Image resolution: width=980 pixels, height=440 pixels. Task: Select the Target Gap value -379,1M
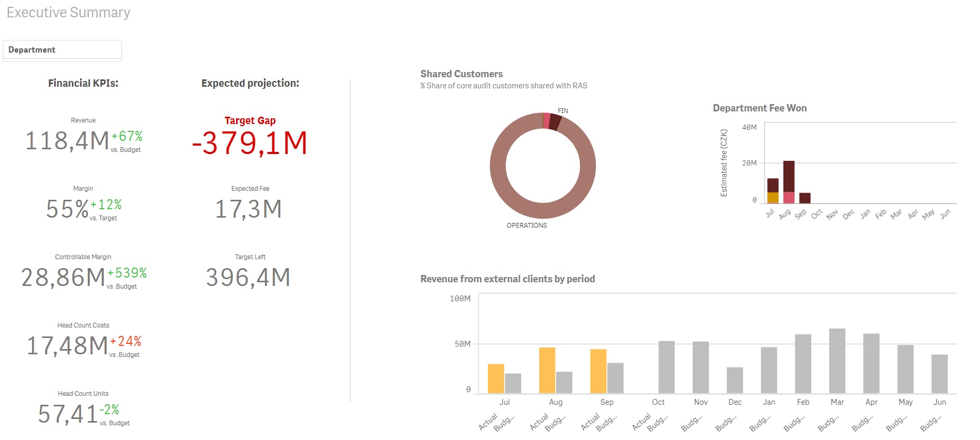250,143
